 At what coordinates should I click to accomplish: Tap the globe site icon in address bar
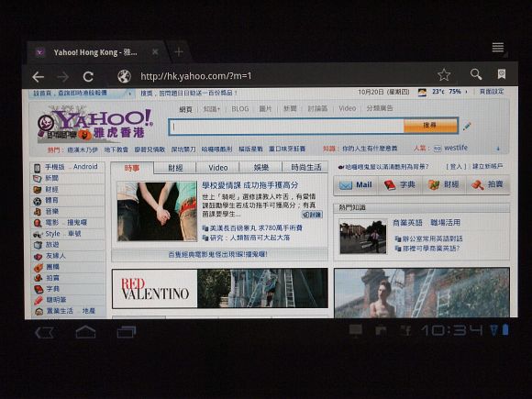coord(124,76)
